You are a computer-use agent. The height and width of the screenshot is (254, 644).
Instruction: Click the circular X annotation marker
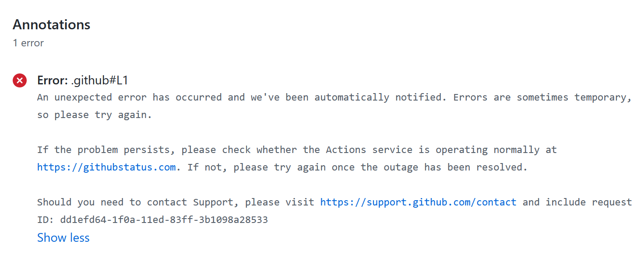click(19, 80)
